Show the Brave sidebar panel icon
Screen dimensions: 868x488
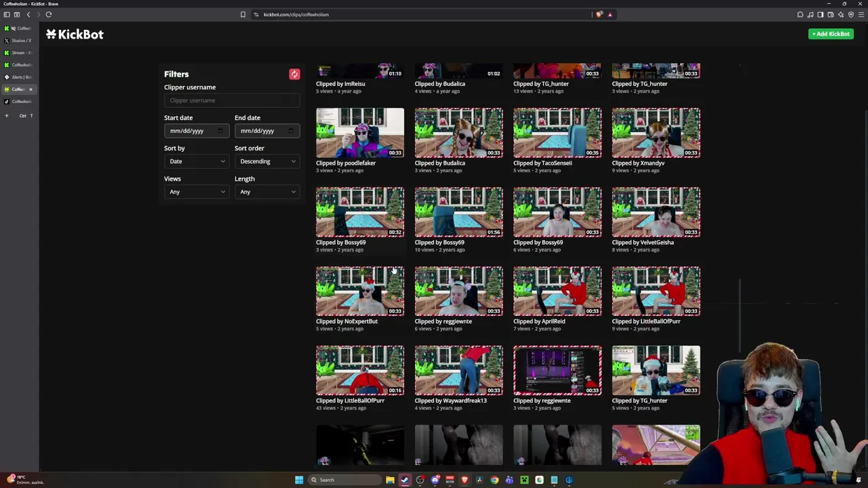pos(820,14)
